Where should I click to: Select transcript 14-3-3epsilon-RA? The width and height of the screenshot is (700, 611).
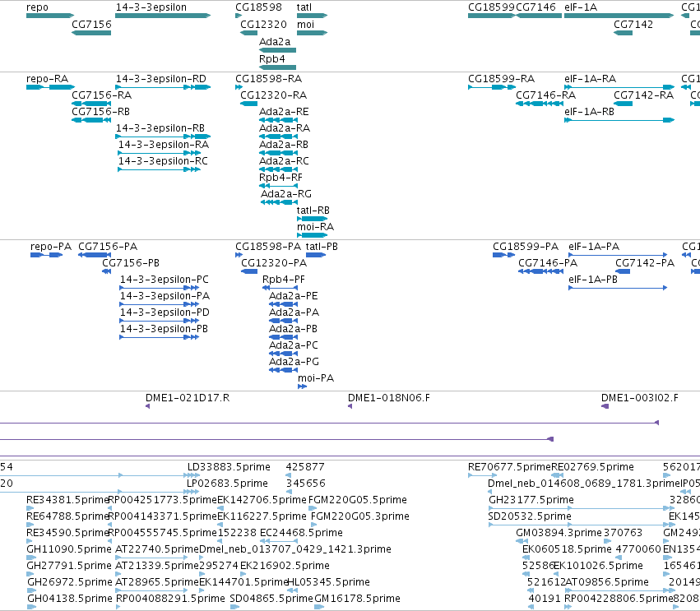click(x=160, y=153)
